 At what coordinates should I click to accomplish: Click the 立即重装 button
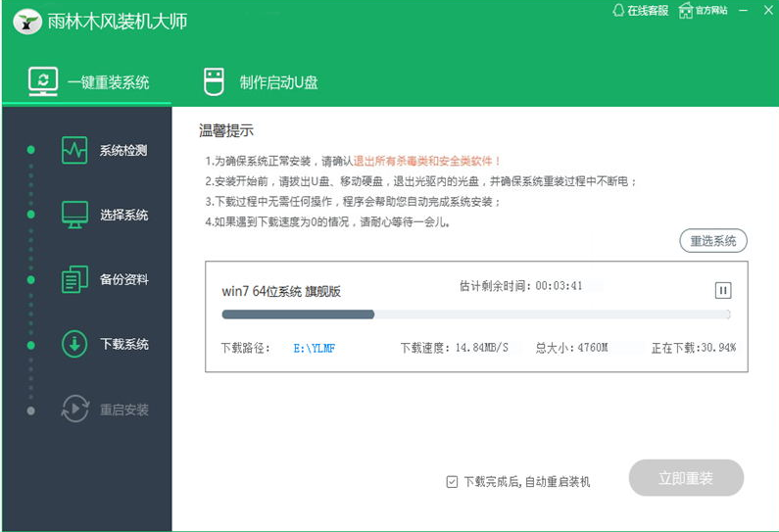pos(686,479)
